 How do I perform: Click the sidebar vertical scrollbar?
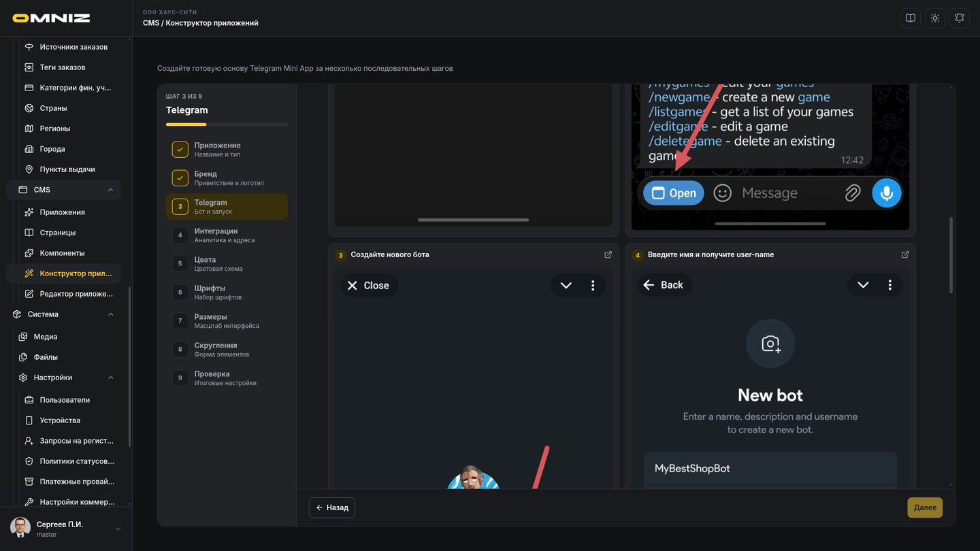129,367
